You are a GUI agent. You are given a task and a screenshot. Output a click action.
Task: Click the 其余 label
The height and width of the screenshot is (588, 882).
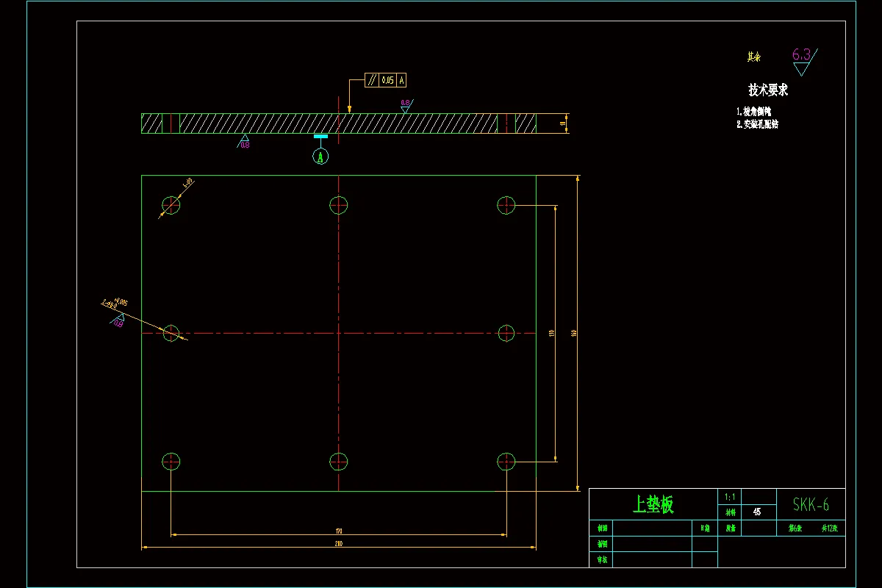(753, 57)
